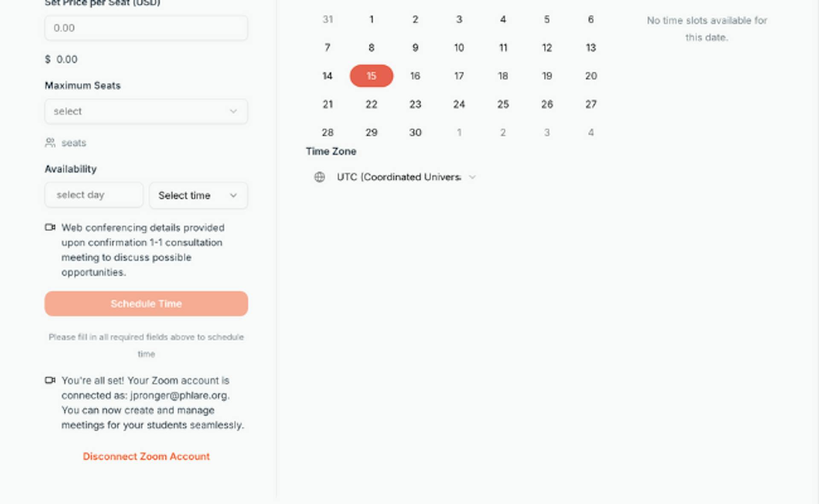
Task: Choose date 30 in the calendar
Action: coord(415,133)
